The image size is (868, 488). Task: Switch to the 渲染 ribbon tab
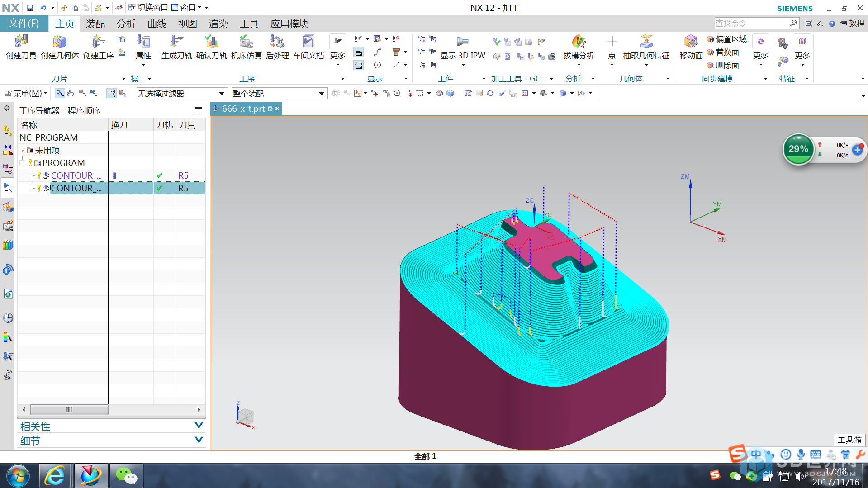point(218,24)
